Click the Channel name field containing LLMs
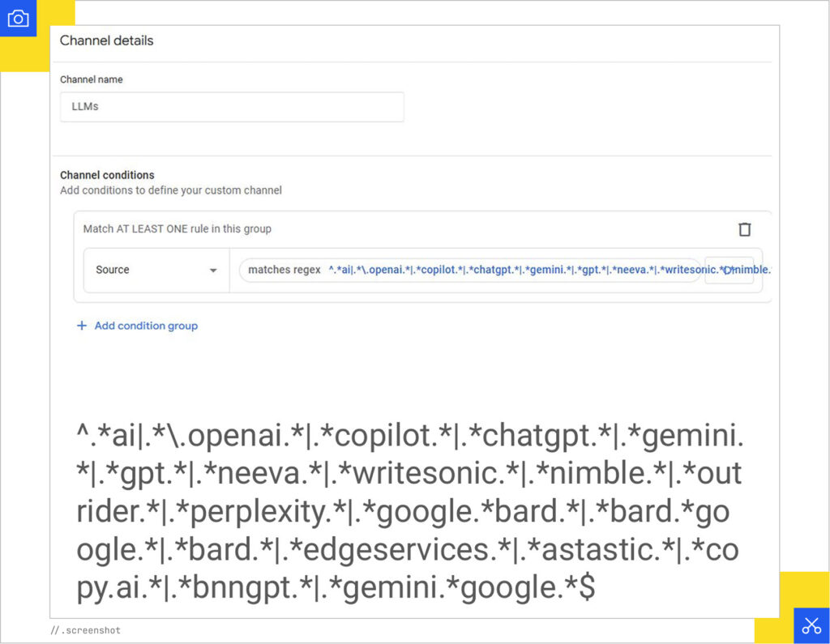This screenshot has height=644, width=830. point(232,107)
